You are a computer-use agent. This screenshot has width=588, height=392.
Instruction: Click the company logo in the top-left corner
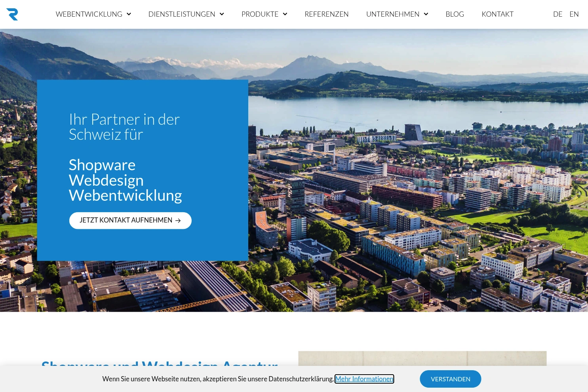coord(12,14)
